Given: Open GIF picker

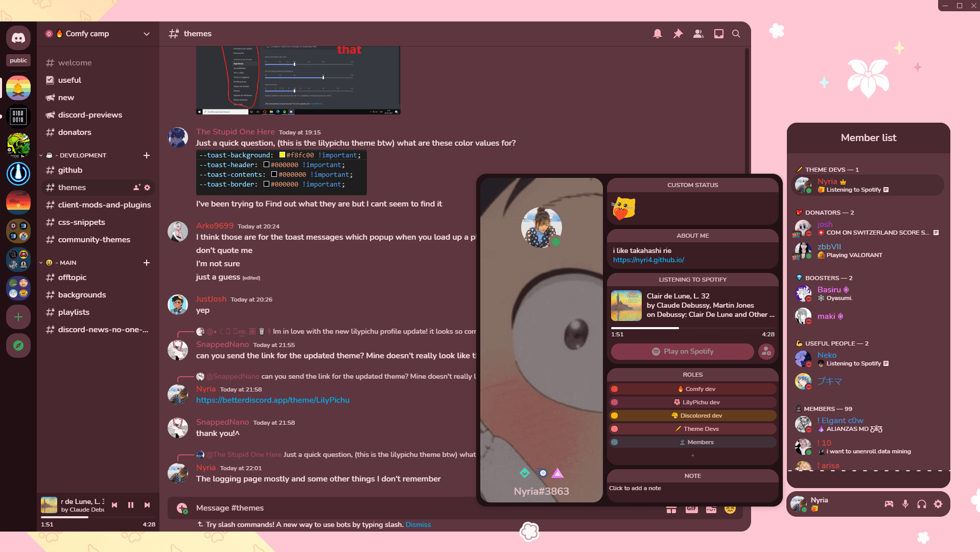Looking at the screenshot, I should pos(691,509).
